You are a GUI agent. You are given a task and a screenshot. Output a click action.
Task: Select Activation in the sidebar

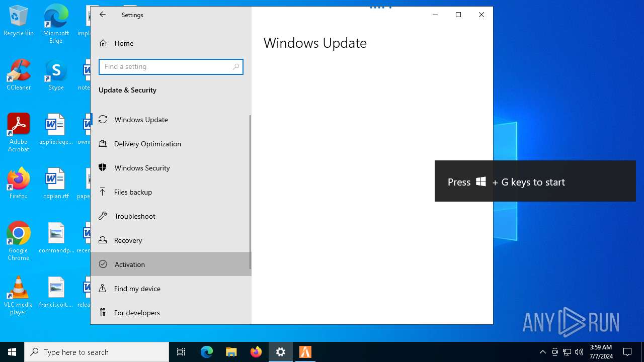click(171, 264)
